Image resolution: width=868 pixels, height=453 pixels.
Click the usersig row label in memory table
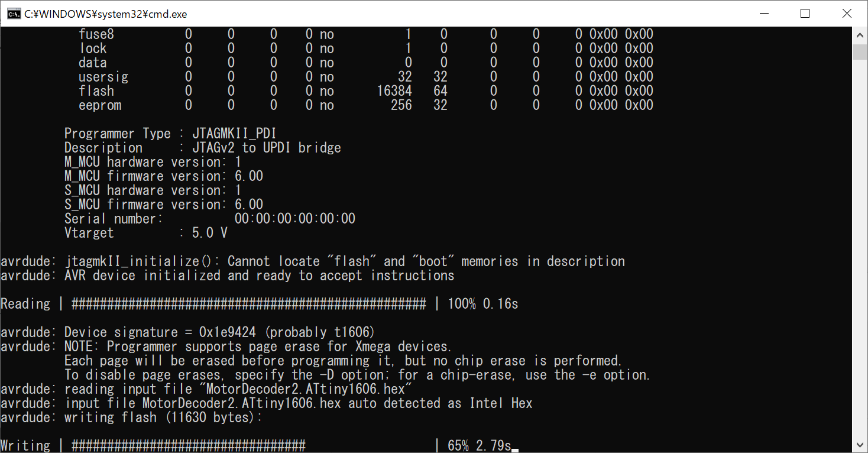tap(103, 77)
